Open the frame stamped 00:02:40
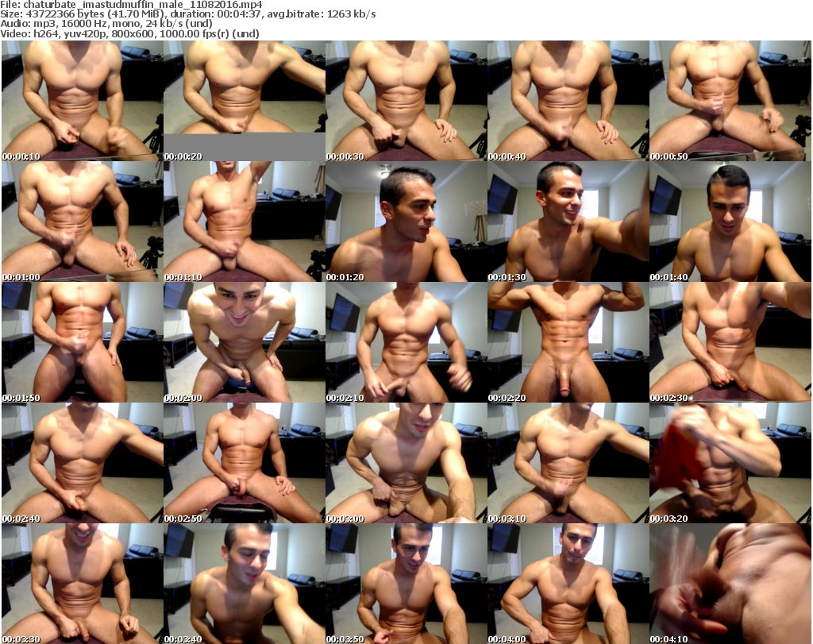813x644 pixels. pyautogui.click(x=83, y=463)
